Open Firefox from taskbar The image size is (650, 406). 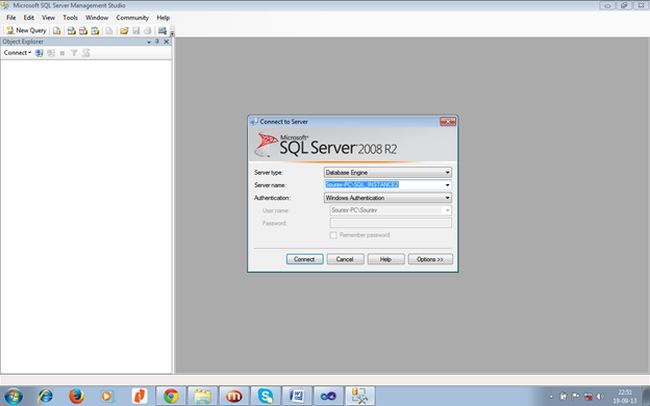click(x=77, y=396)
